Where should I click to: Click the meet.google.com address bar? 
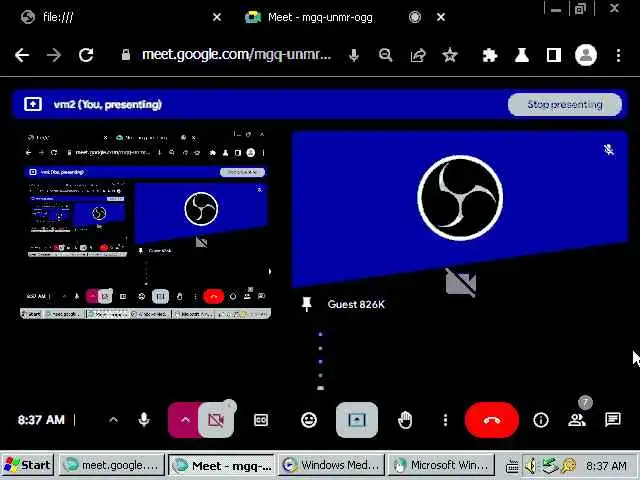(236, 55)
